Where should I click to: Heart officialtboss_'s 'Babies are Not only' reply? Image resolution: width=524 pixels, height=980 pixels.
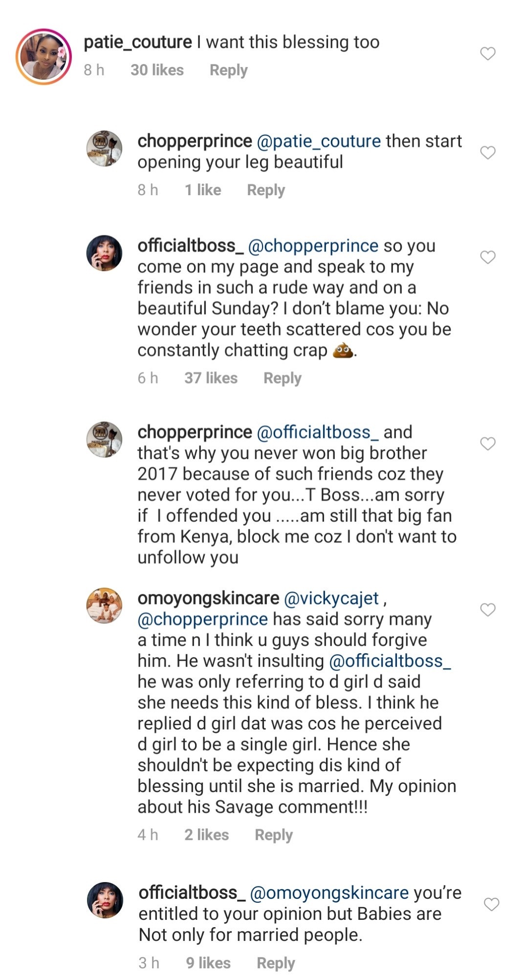click(491, 905)
